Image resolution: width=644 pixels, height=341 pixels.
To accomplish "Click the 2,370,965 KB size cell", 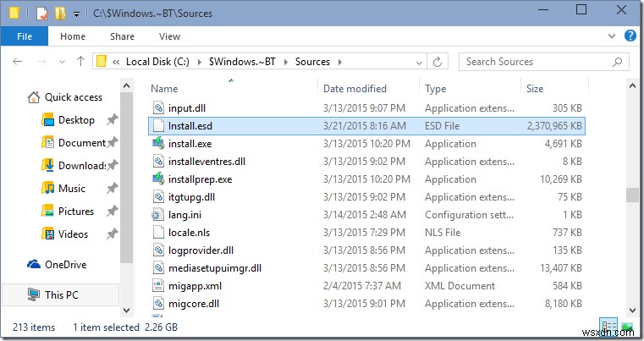I will click(x=554, y=126).
